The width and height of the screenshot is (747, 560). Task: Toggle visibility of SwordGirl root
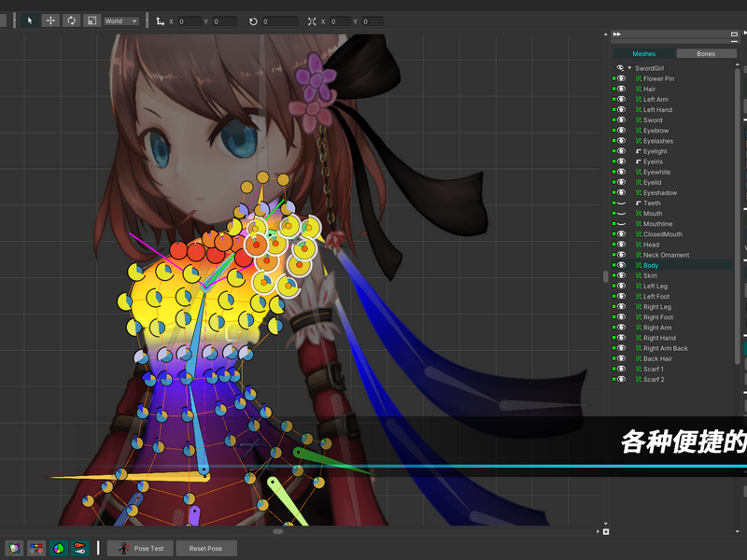tap(620, 68)
